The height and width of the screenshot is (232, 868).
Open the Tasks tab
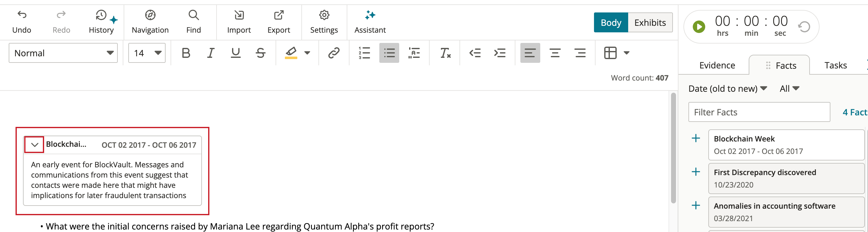[x=836, y=65]
